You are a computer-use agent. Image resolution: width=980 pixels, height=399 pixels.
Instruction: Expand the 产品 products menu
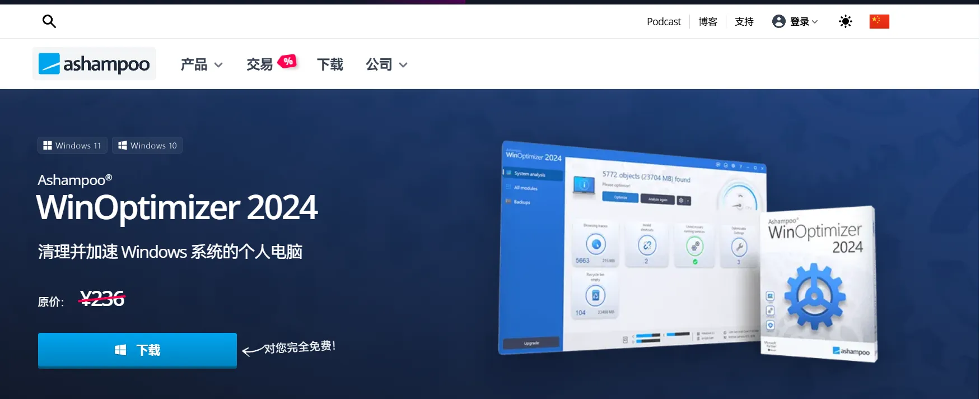202,64
